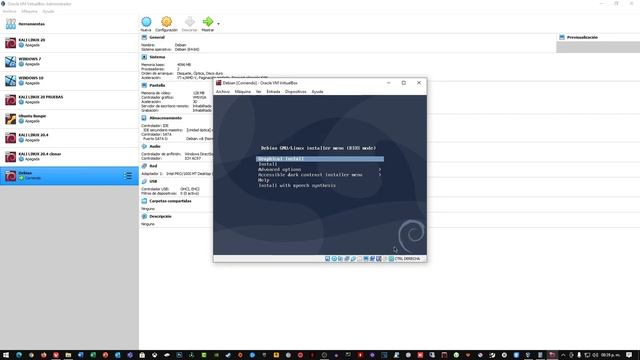Select the Ubuntu Bonger virtual machine
640x360 pixels.
pyautogui.click(x=69, y=119)
